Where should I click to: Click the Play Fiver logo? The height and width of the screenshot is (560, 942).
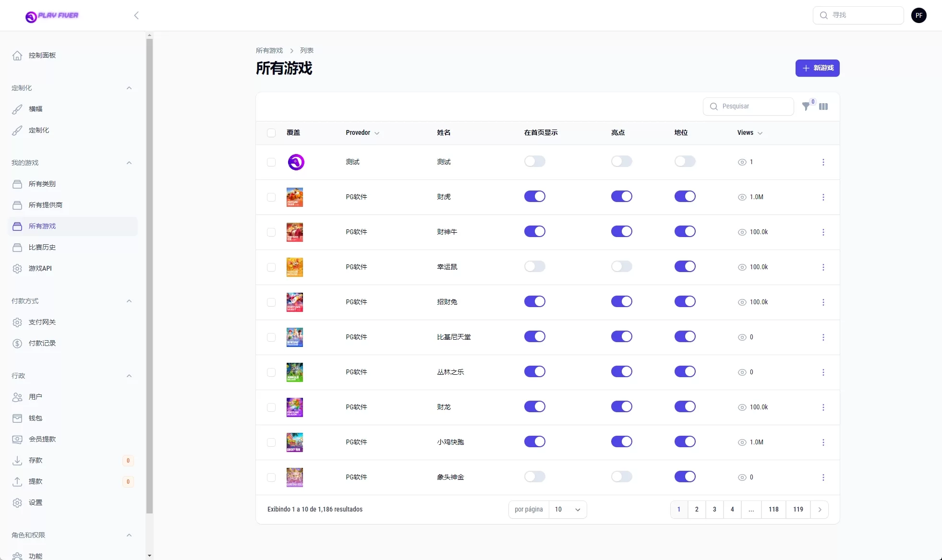(52, 16)
